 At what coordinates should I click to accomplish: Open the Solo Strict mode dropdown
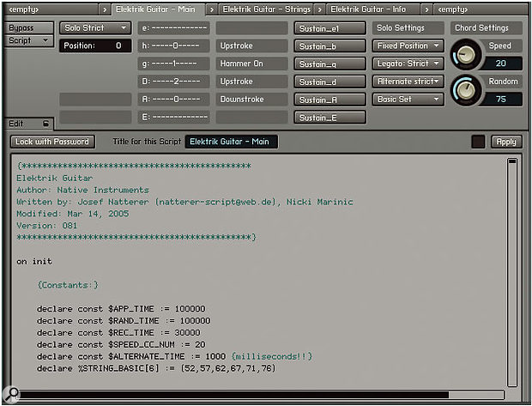pos(95,27)
